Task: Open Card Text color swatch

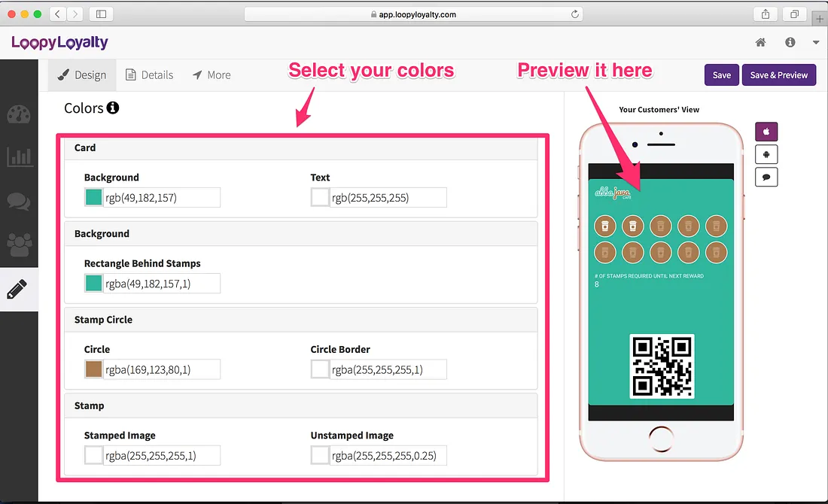Action: (x=320, y=197)
